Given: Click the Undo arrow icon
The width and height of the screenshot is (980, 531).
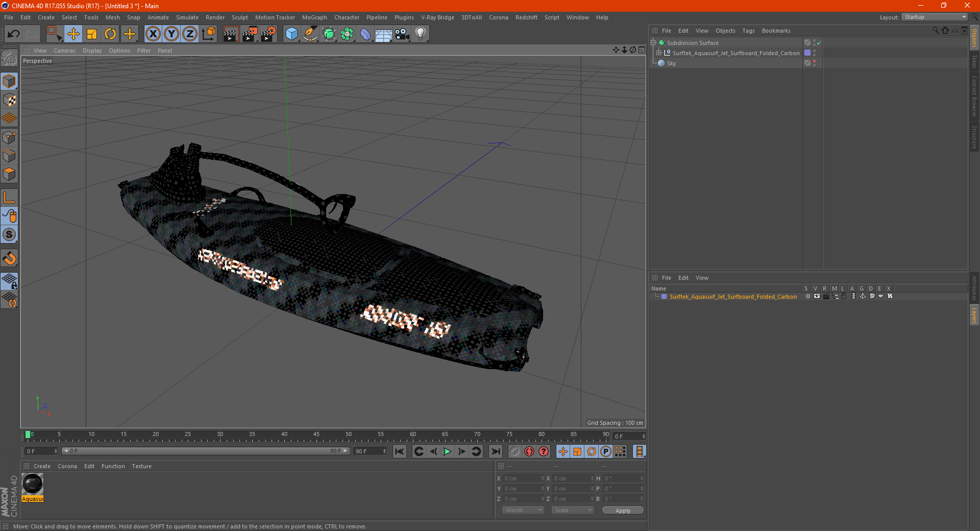Looking at the screenshot, I should tap(14, 34).
